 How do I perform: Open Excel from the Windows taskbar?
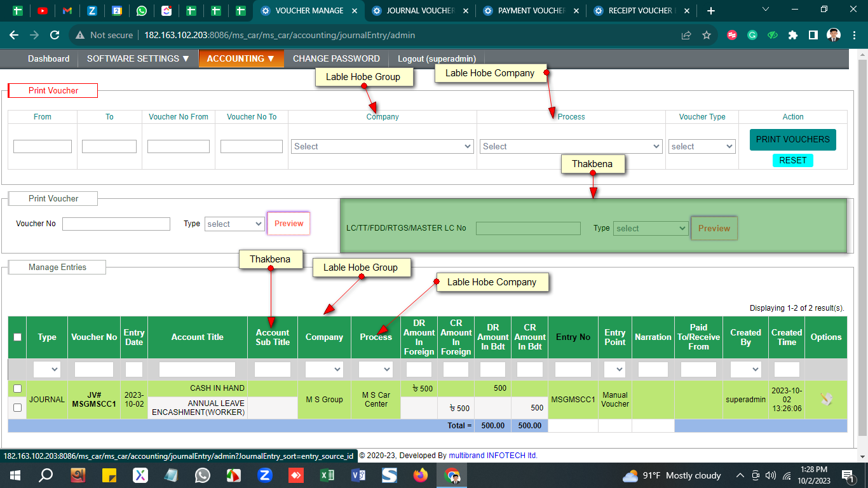click(x=327, y=475)
